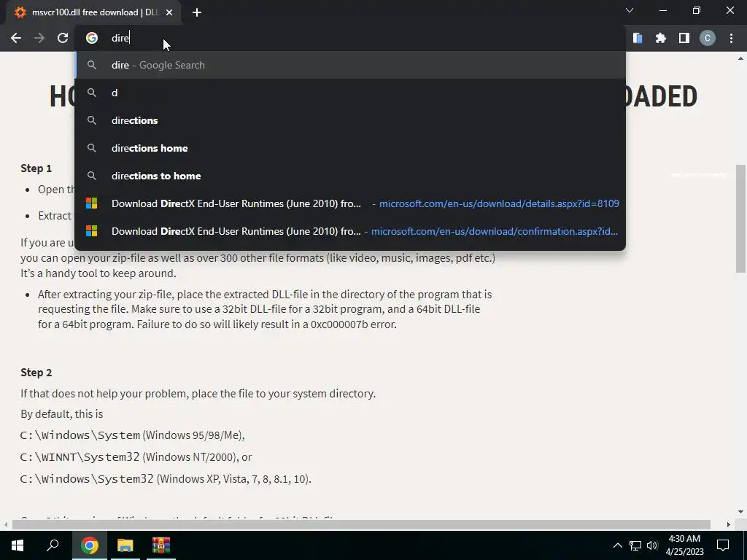Click the 'C:\WINNT\System32' path text

[80, 456]
